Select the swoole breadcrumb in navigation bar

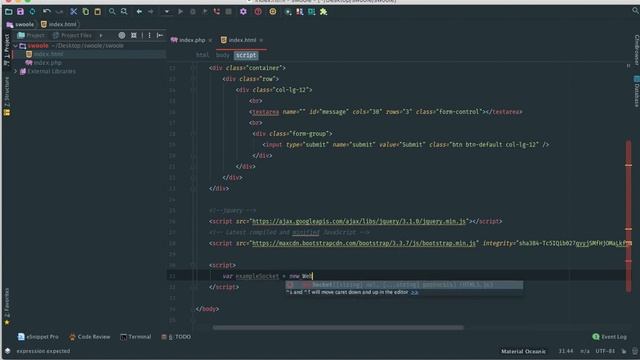tap(20, 24)
